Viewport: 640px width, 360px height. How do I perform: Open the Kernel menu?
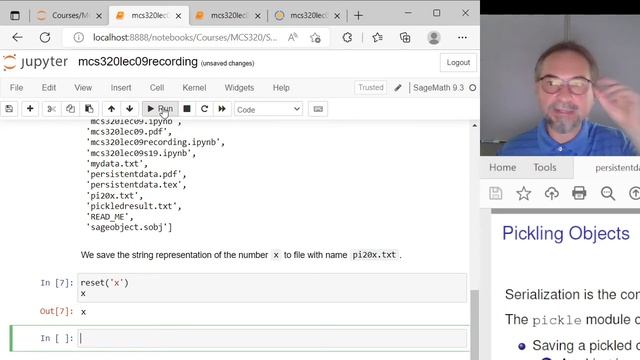[x=194, y=88]
